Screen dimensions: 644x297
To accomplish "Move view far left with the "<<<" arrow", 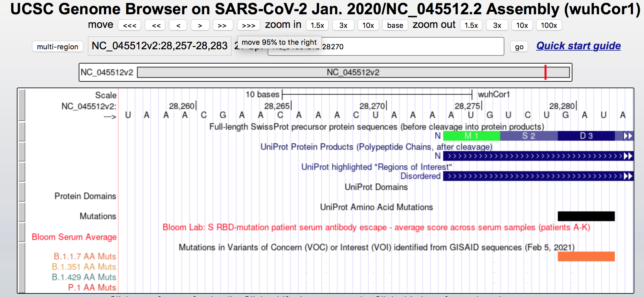I will pos(129,25).
